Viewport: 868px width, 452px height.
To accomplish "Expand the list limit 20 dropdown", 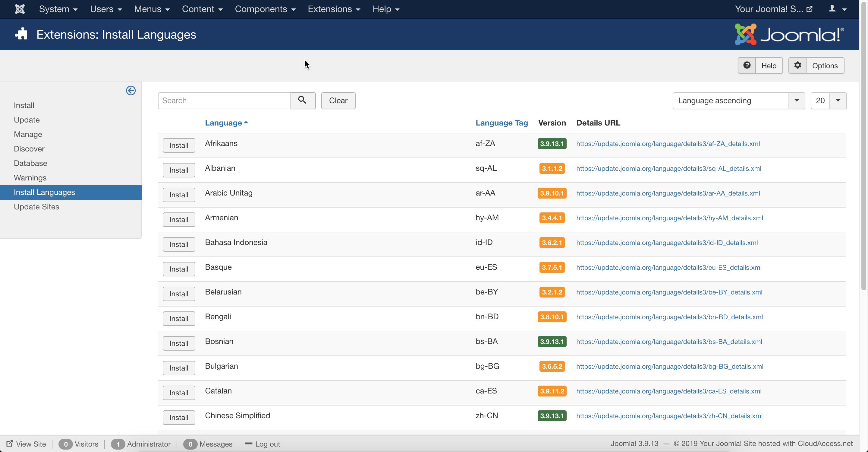I will pos(828,100).
